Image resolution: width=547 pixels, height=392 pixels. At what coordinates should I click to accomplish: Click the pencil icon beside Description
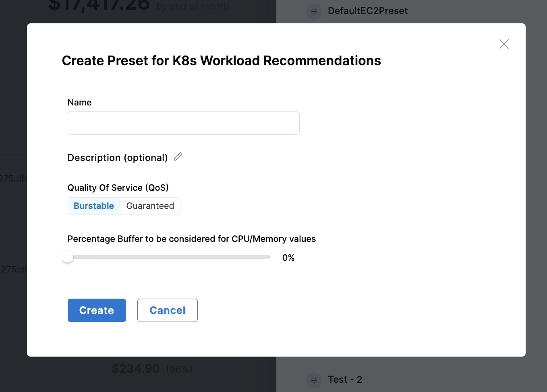point(178,157)
